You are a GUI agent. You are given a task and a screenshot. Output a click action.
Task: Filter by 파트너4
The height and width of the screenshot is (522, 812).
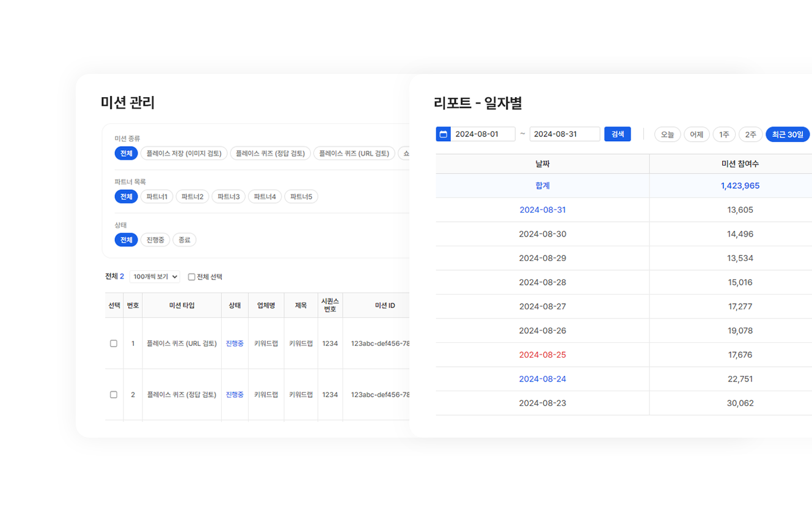coord(265,197)
